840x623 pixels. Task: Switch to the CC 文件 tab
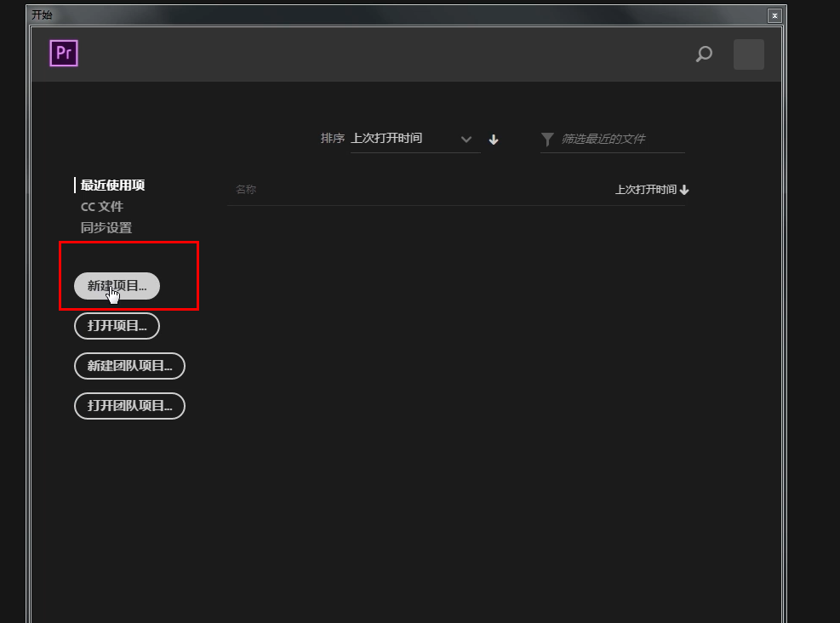coord(102,207)
